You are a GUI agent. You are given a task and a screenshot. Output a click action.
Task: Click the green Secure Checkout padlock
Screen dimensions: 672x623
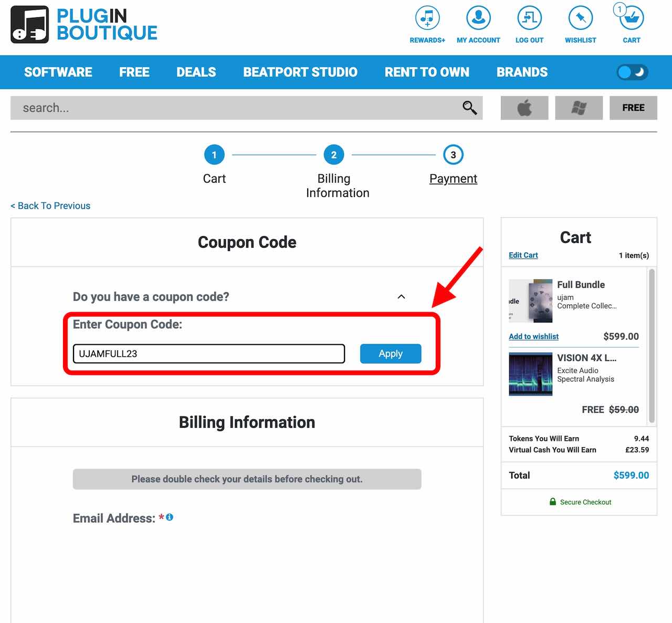tap(552, 502)
